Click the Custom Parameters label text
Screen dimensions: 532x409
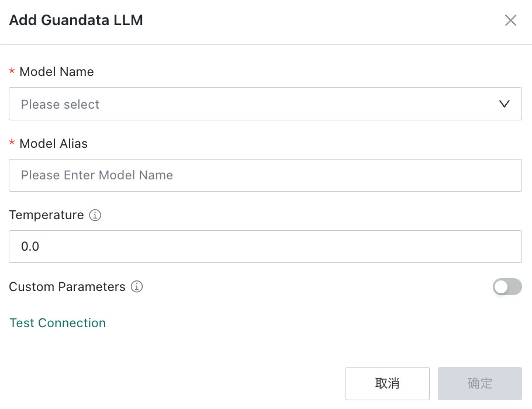pos(67,287)
